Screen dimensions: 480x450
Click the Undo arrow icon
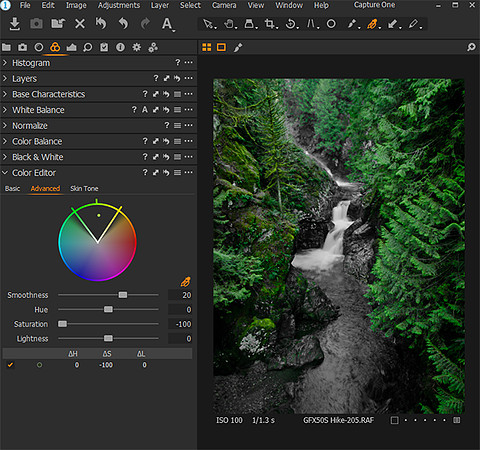123,24
